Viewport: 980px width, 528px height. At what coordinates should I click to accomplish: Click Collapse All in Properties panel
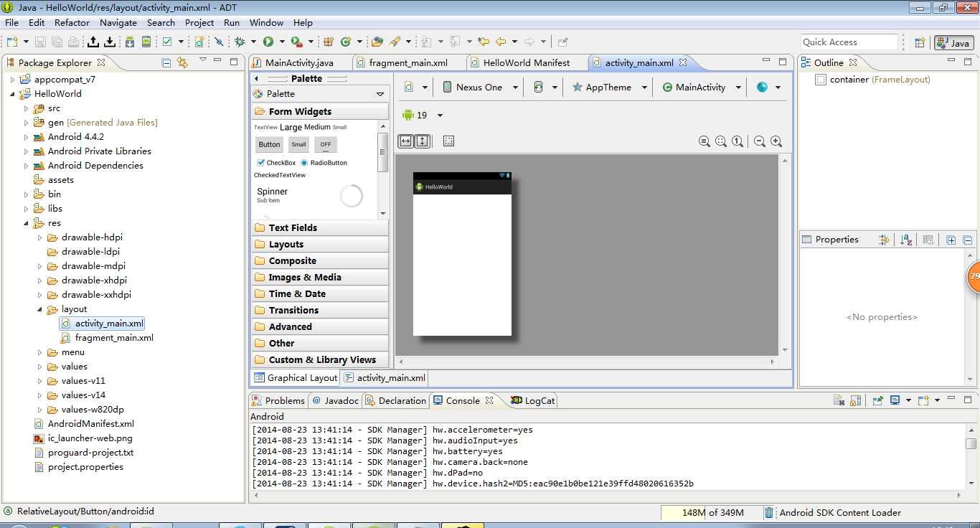pos(967,240)
